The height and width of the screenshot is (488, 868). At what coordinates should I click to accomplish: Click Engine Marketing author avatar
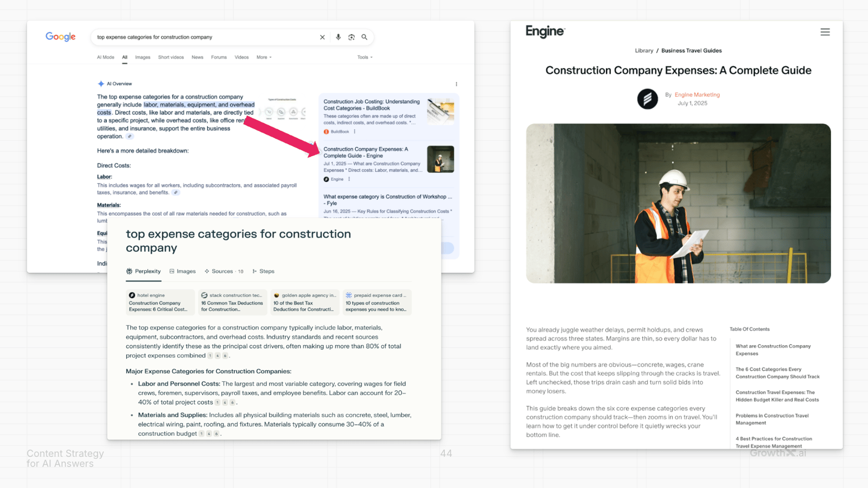click(x=647, y=99)
